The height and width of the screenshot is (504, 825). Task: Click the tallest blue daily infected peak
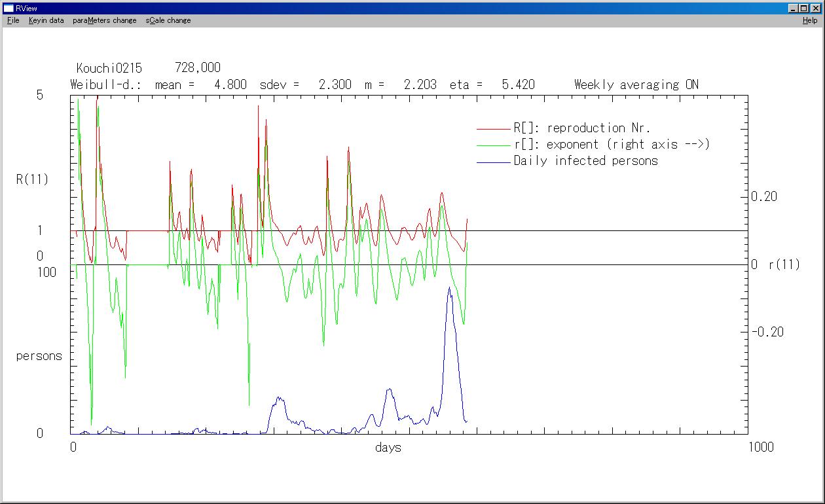click(x=449, y=288)
